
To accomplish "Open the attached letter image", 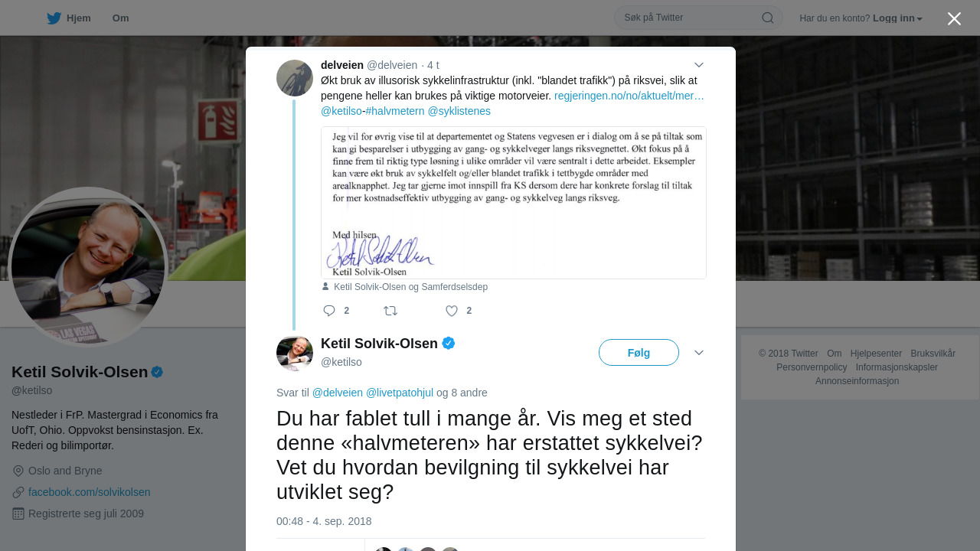I will [x=514, y=203].
